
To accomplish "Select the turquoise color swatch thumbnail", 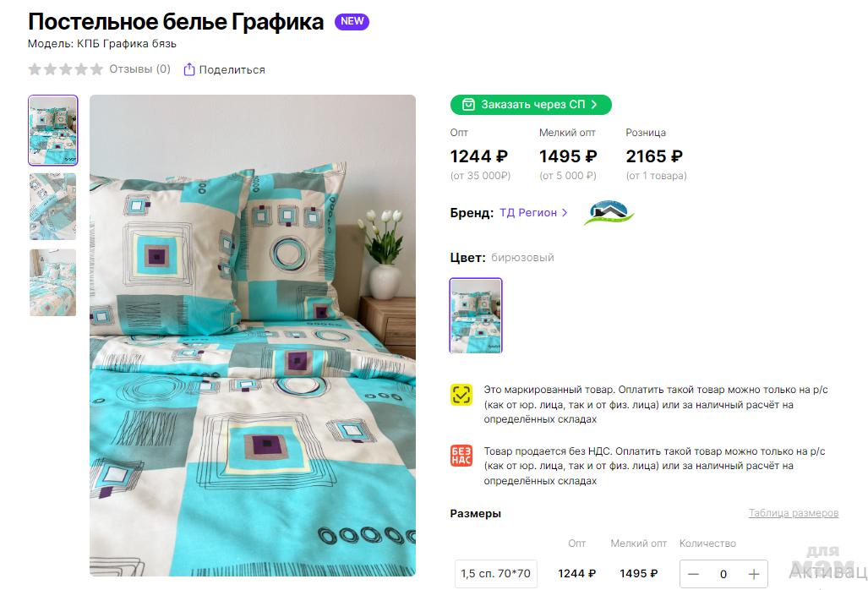I will point(476,315).
